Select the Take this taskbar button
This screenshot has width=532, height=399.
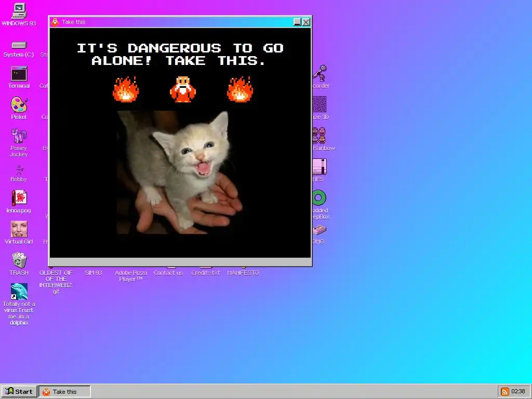(64, 392)
